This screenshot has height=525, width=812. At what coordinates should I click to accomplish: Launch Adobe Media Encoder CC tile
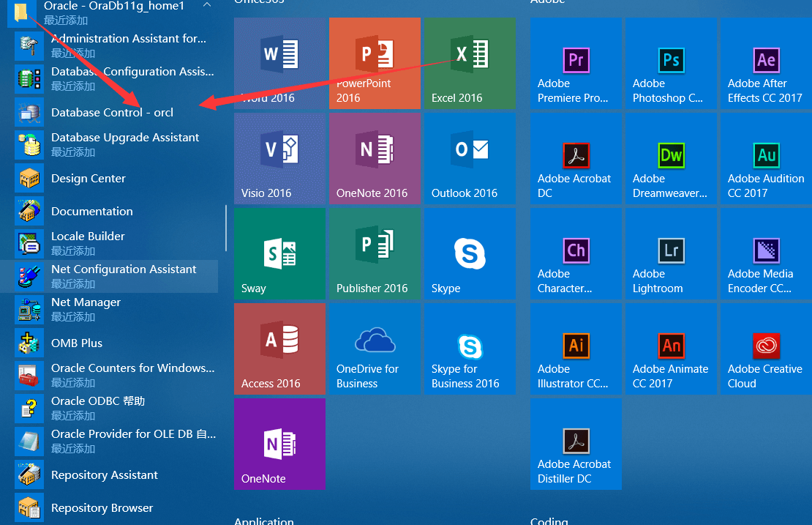tap(767, 253)
